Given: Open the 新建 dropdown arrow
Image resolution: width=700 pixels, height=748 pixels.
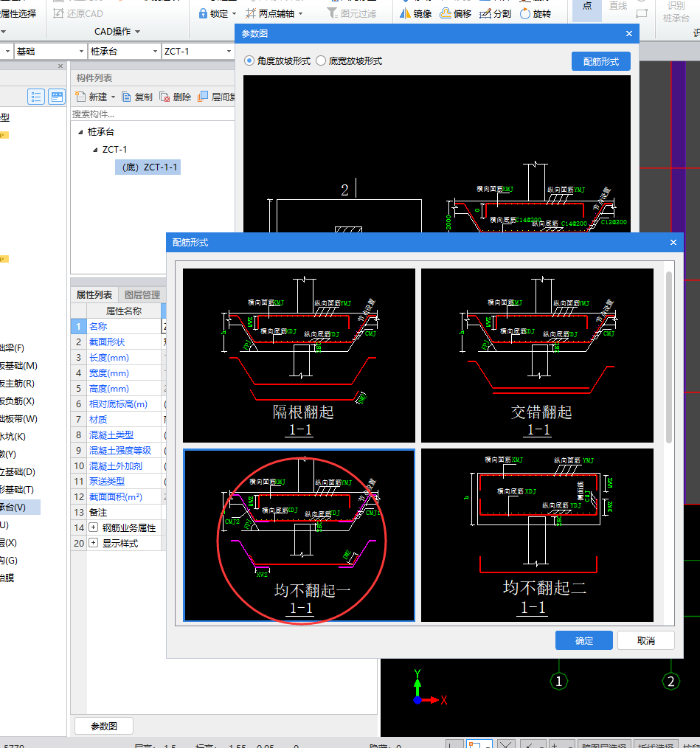Looking at the screenshot, I should [113, 97].
